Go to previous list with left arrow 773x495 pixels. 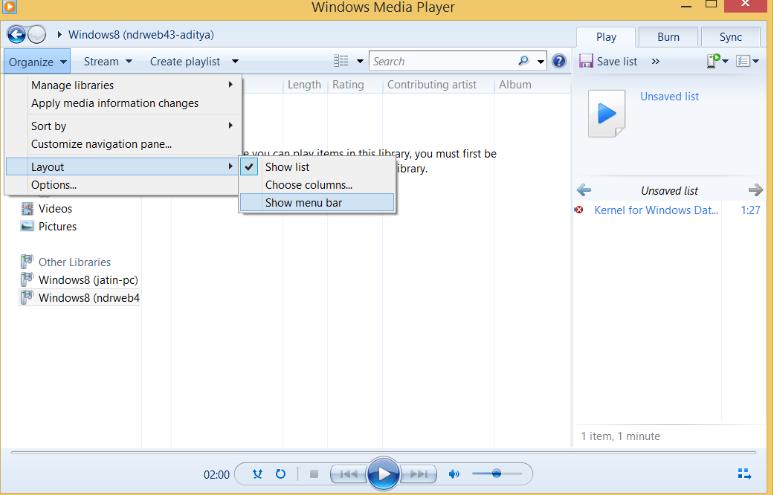(584, 190)
